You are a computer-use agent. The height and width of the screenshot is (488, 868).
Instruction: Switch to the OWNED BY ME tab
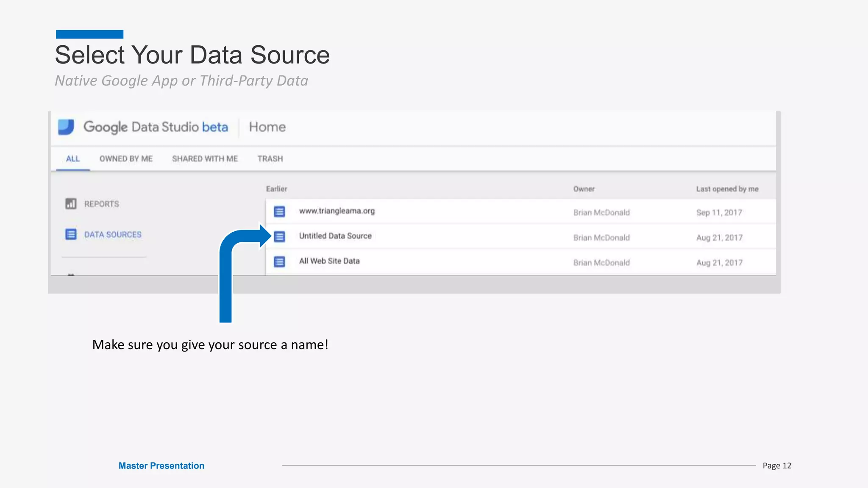click(x=126, y=159)
